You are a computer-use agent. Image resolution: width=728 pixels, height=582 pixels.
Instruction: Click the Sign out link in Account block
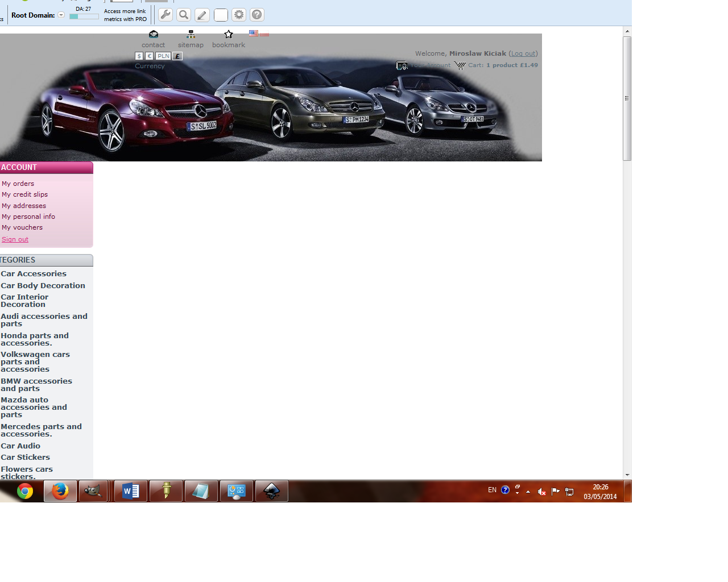pyautogui.click(x=15, y=239)
